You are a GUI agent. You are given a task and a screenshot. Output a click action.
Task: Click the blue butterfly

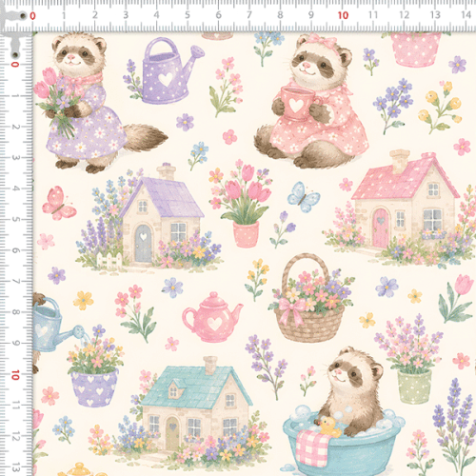(x=304, y=197)
